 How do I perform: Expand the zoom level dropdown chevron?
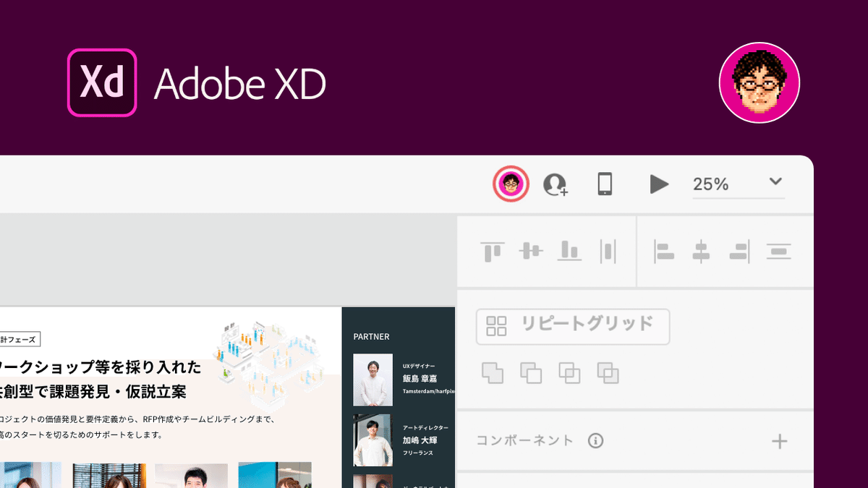pyautogui.click(x=775, y=181)
